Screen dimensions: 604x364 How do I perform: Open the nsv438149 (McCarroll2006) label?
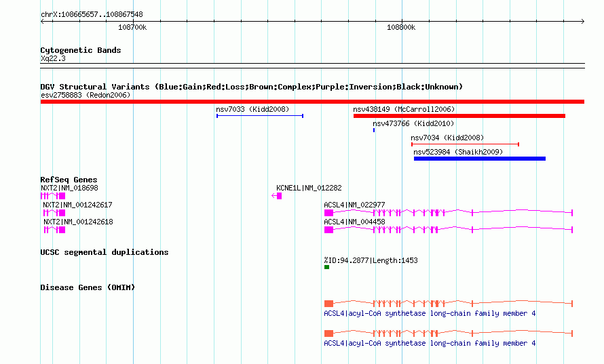(x=404, y=109)
